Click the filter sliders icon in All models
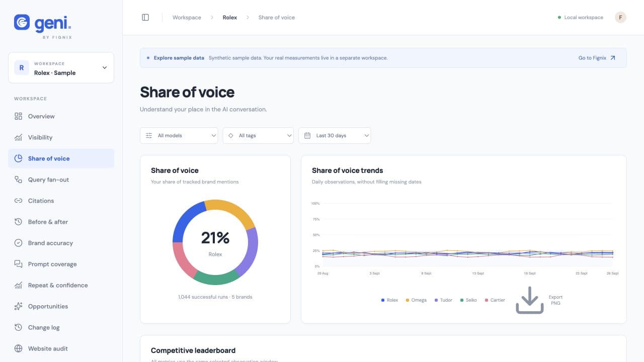Image resolution: width=644 pixels, height=362 pixels. pyautogui.click(x=149, y=136)
